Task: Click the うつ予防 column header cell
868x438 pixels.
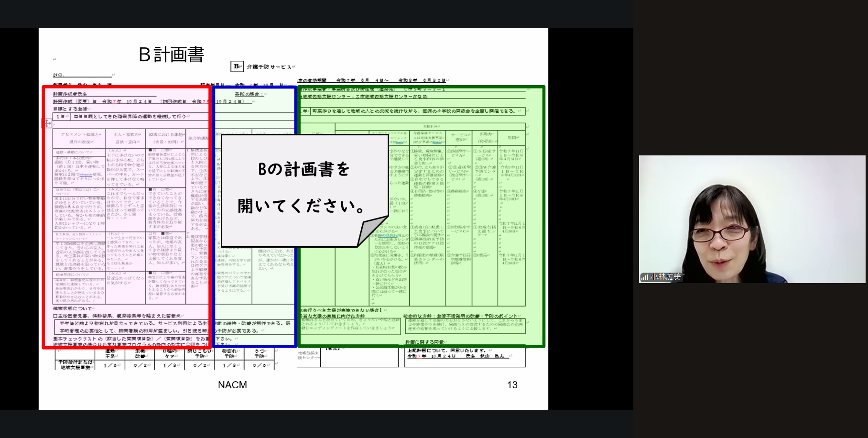Action: coord(259,354)
